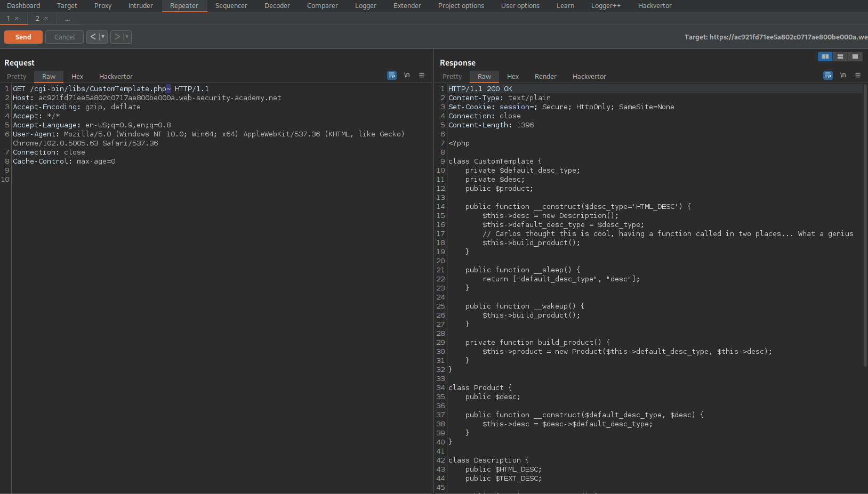Toggle word wrap icon in Response panel
Image resolution: width=868 pixels, height=494 pixels.
[x=828, y=76]
